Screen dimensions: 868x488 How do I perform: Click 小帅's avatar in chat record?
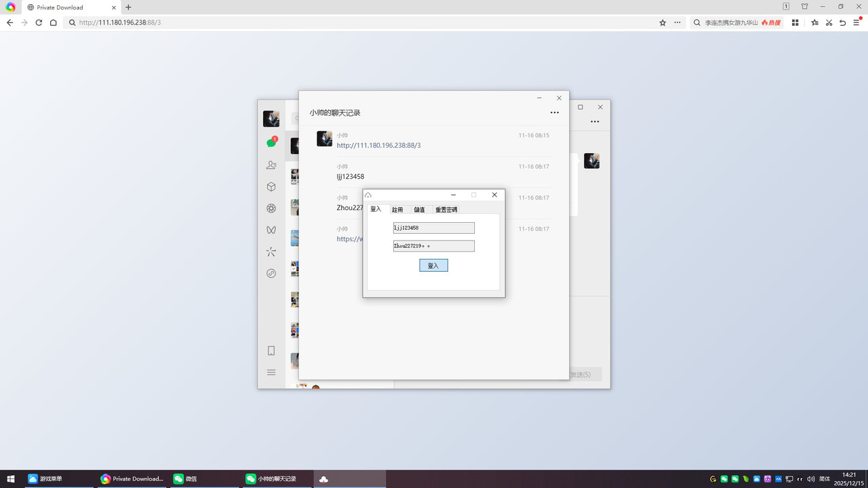coord(324,138)
